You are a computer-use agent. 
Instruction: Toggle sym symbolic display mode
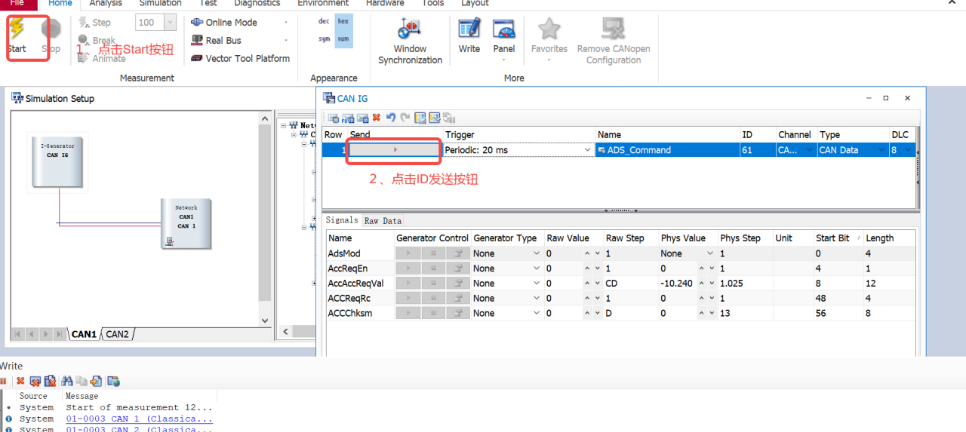pyautogui.click(x=324, y=39)
